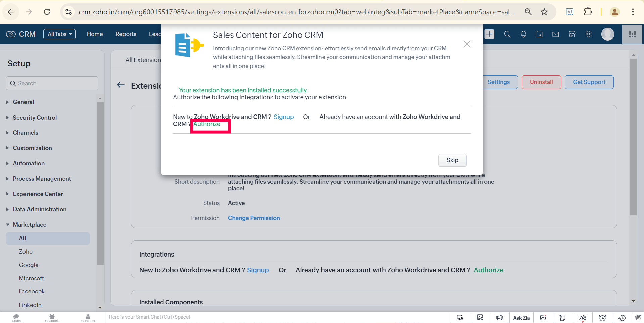Click the Setup search field
644x323 pixels.
[x=52, y=83]
